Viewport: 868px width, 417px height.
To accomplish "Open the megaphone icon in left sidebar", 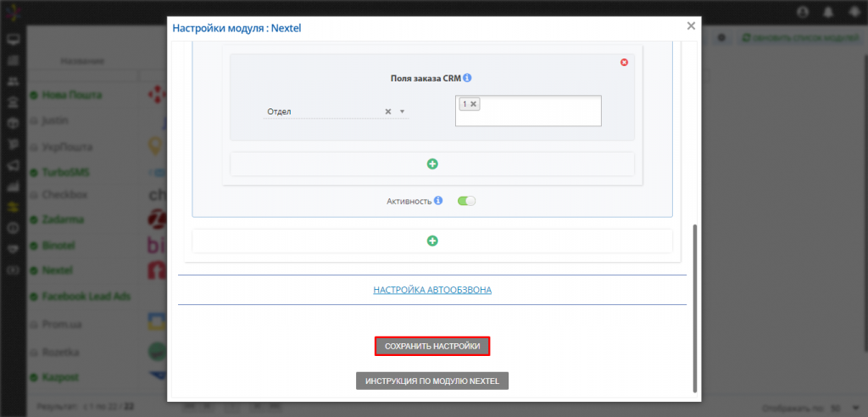I will coord(13,164).
